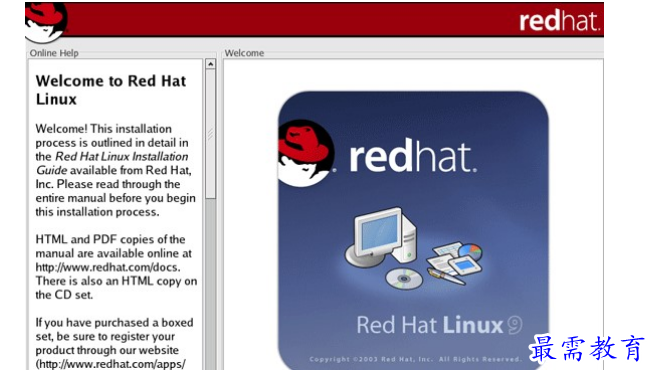Click the Online Help scrollbar thumb

click(211, 134)
